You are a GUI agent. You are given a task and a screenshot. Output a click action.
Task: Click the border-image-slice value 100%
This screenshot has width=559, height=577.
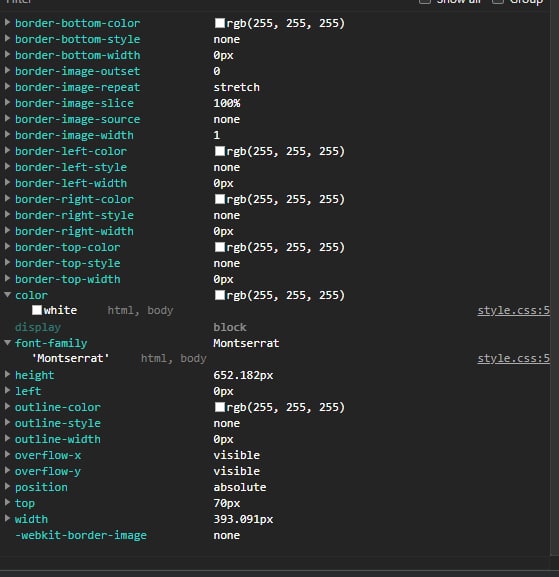227,103
